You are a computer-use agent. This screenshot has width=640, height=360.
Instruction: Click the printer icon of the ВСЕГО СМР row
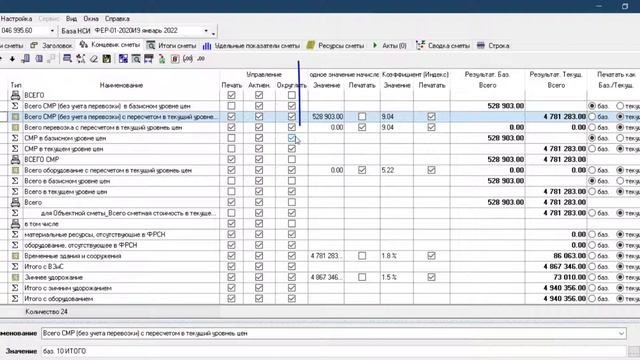[x=15, y=160]
